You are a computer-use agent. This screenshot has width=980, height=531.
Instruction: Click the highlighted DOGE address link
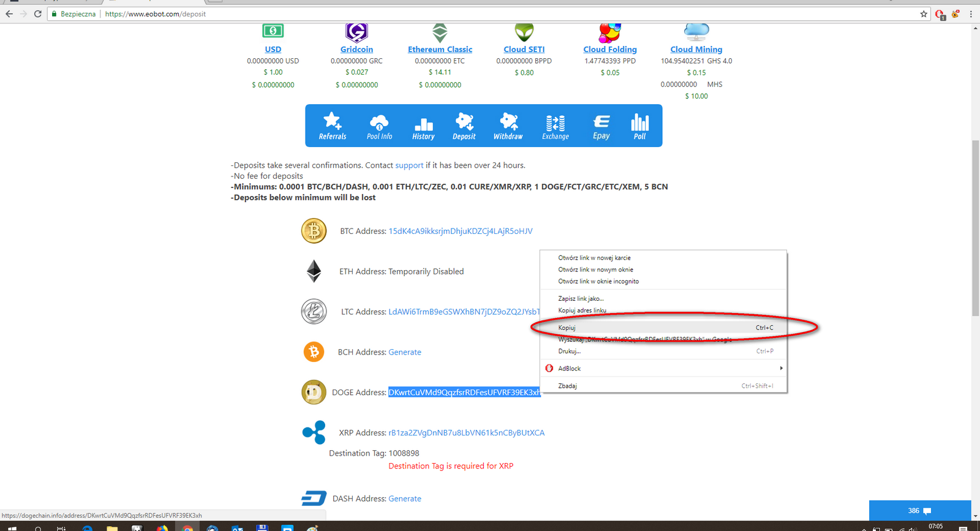point(464,393)
